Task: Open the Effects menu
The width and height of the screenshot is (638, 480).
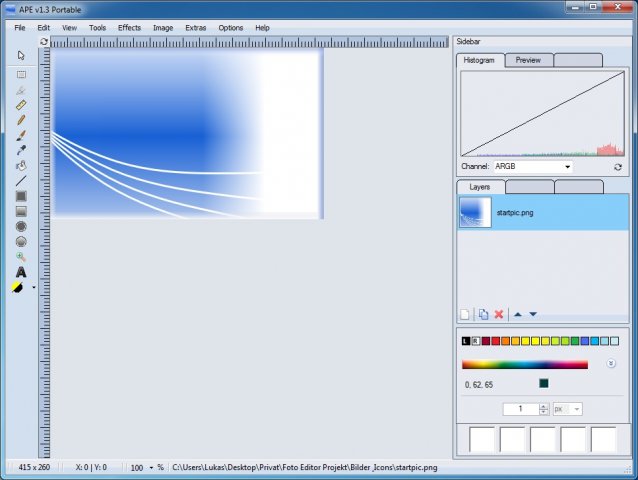Action: (x=129, y=28)
